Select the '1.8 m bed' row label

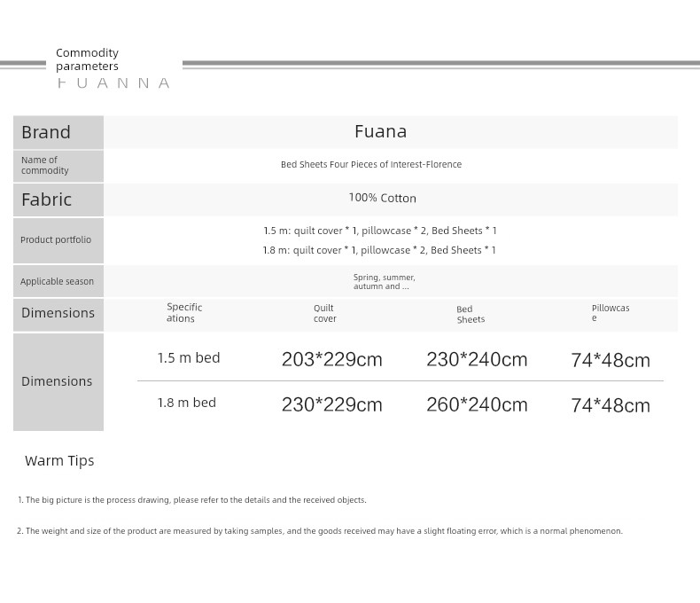pyautogui.click(x=187, y=403)
